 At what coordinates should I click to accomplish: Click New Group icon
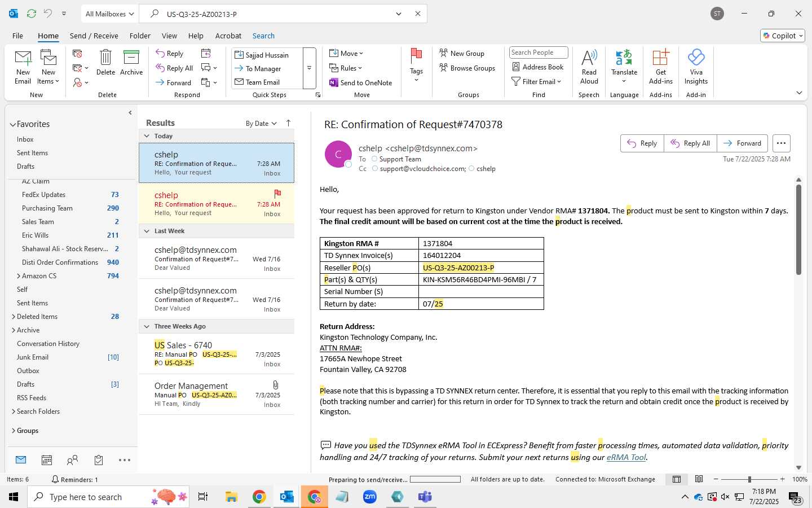462,53
